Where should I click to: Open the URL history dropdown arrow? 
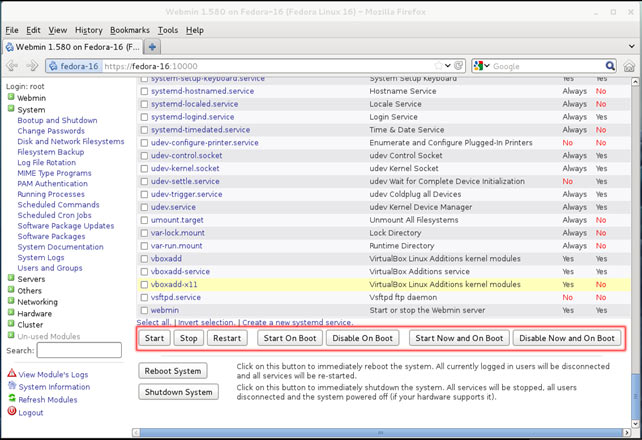coord(448,66)
